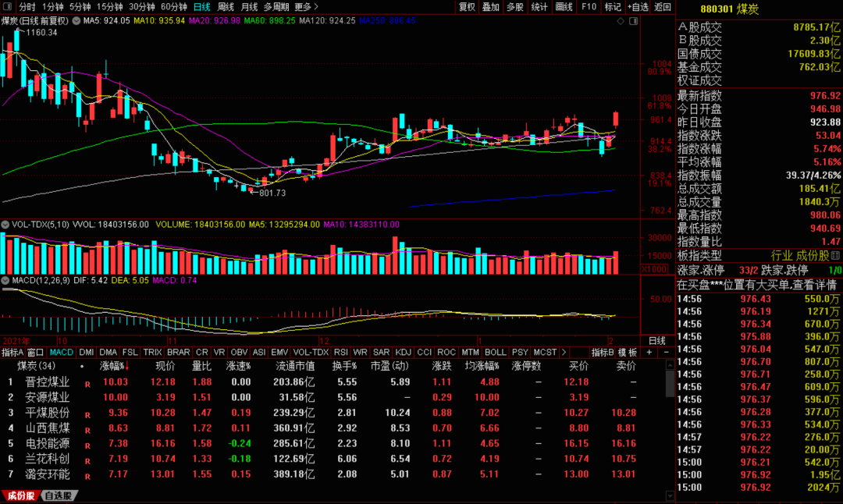Viewport: 843px width, 504px height.
Task: Select the 日线 daily period
Action: coord(201,7)
